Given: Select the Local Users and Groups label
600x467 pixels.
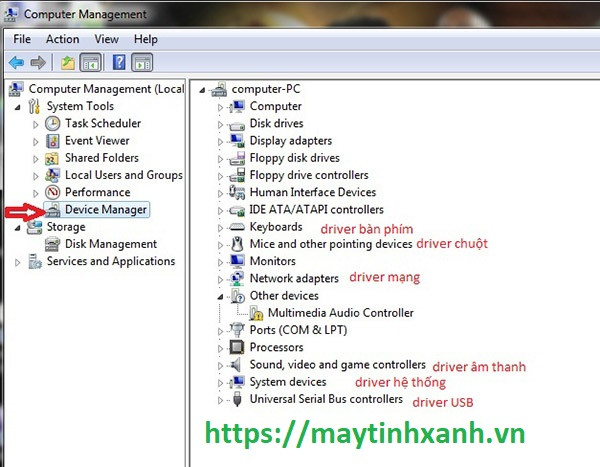Looking at the screenshot, I should point(124,175).
